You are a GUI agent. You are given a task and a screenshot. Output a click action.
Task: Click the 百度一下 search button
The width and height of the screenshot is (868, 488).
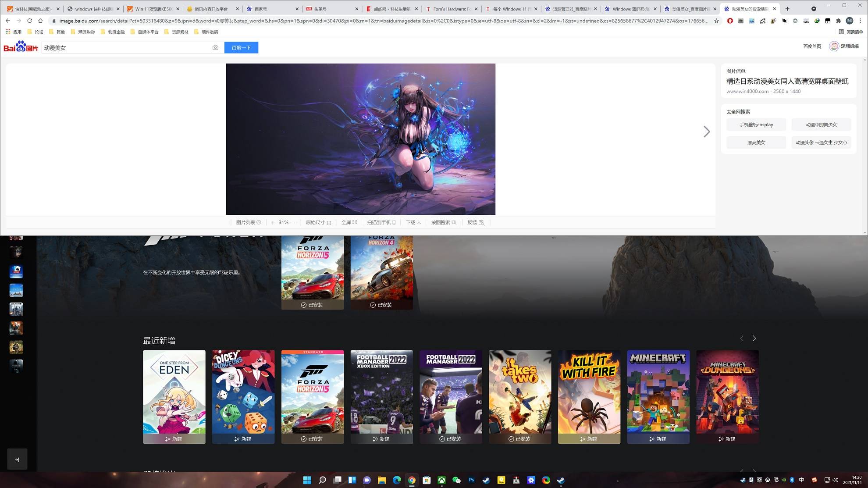coord(241,47)
